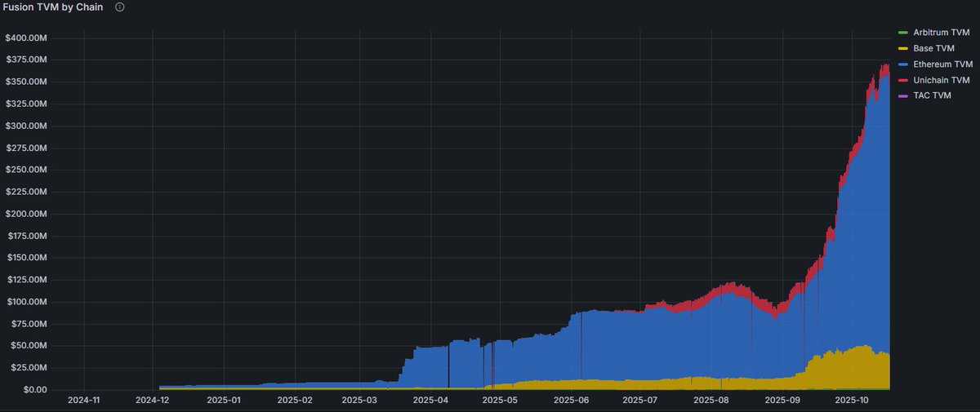Click the 2025-07 x-axis label

[x=639, y=401]
